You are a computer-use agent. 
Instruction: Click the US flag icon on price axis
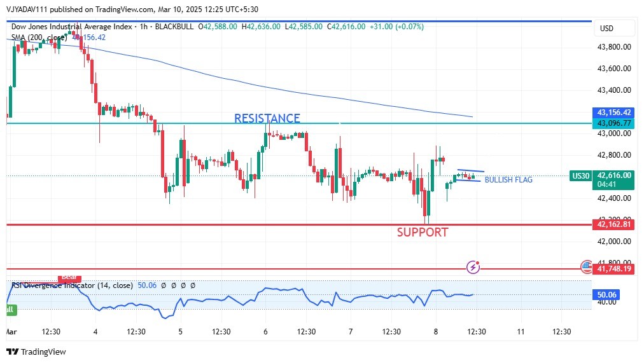[586, 267]
